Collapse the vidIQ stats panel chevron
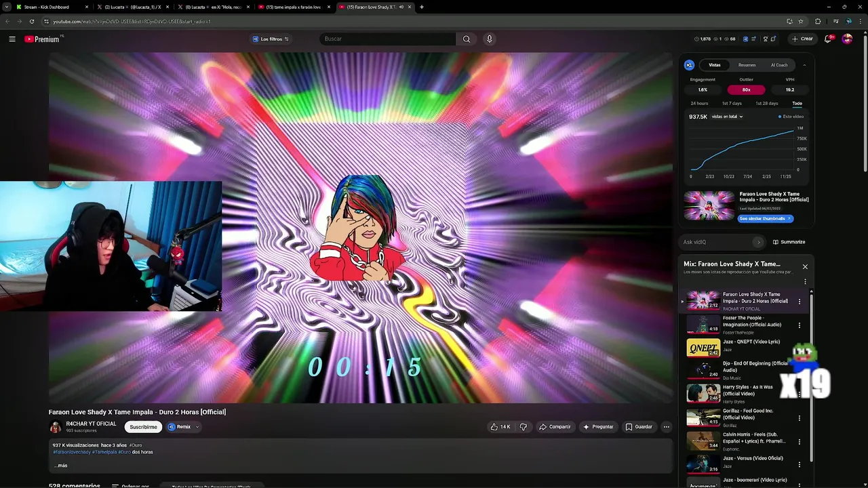This screenshot has height=488, width=868. pyautogui.click(x=804, y=65)
